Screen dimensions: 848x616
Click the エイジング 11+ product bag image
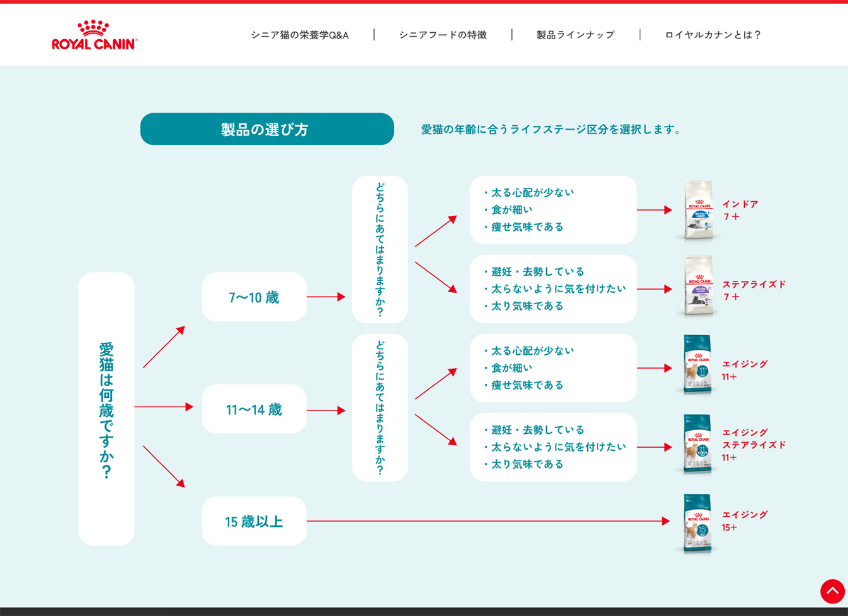click(697, 366)
